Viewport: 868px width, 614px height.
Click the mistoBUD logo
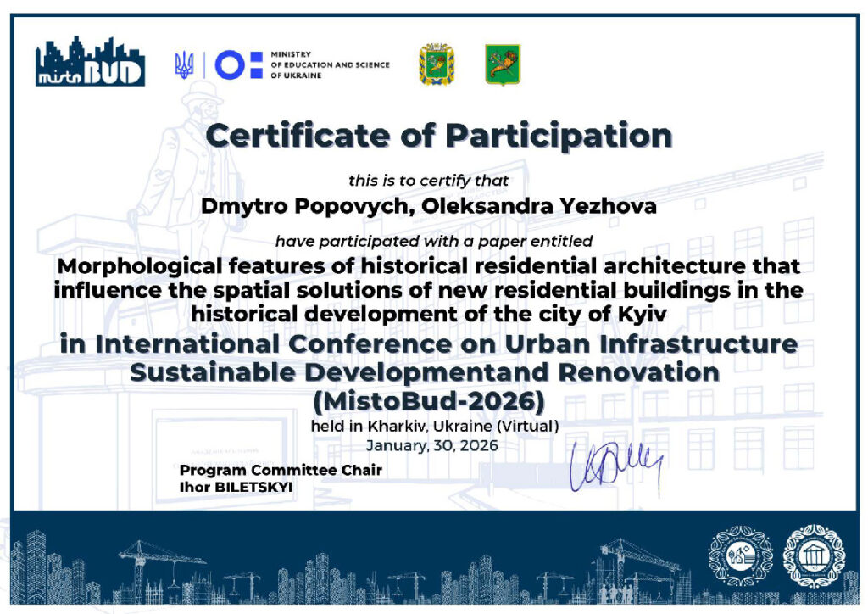pyautogui.click(x=90, y=62)
